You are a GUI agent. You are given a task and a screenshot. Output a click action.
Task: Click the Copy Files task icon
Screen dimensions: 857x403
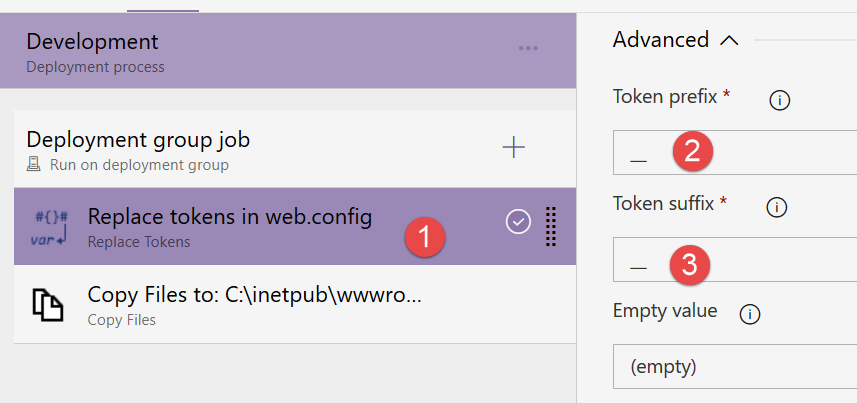coord(51,305)
